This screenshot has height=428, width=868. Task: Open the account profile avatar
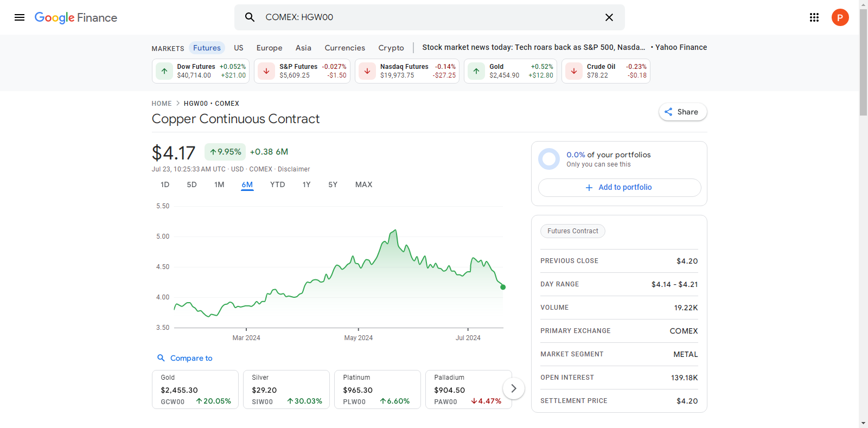840,17
